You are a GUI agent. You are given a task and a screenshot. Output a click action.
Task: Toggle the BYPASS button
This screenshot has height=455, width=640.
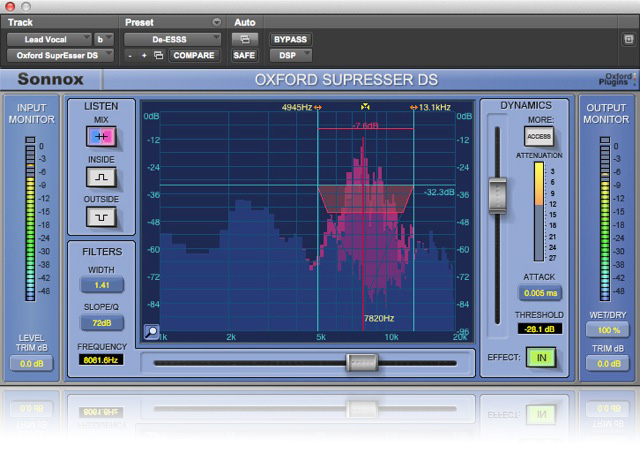pos(290,39)
